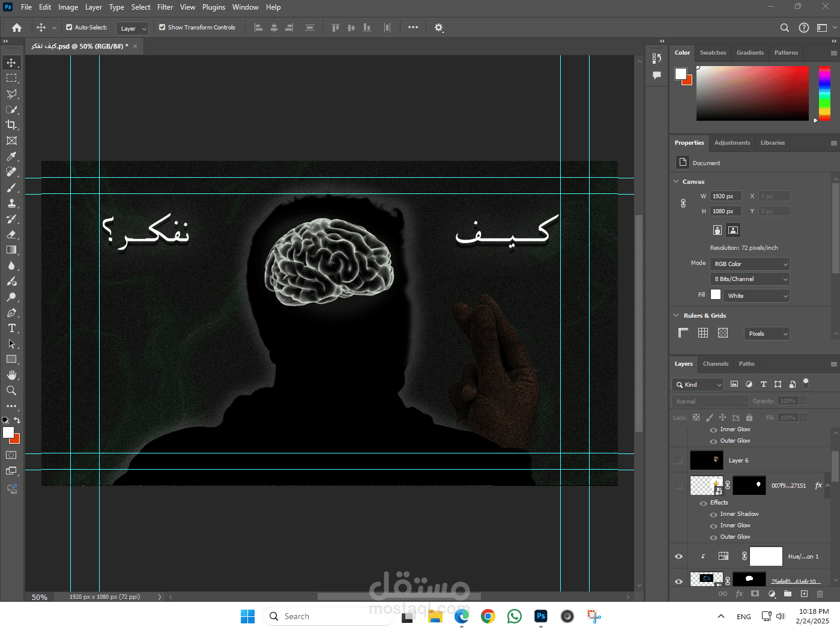Screen dimensions: 840x630
Task: Select the Gradient tool
Action: point(11,250)
